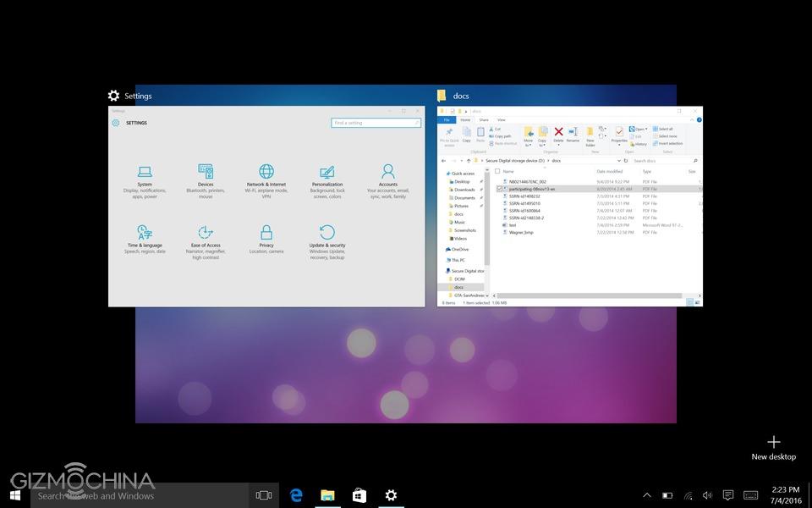The image size is (812, 508).
Task: Switch to the Share ribbon tab
Action: pyautogui.click(x=484, y=119)
